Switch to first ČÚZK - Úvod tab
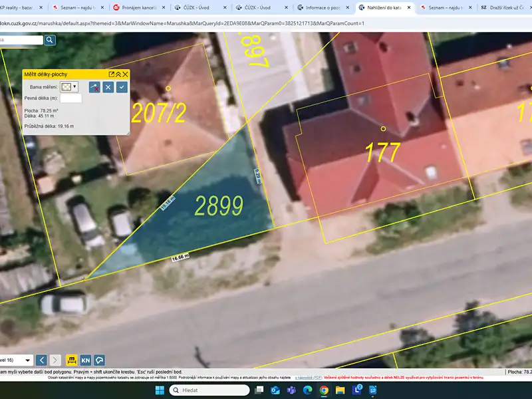The height and width of the screenshot is (399, 532). 201,7
